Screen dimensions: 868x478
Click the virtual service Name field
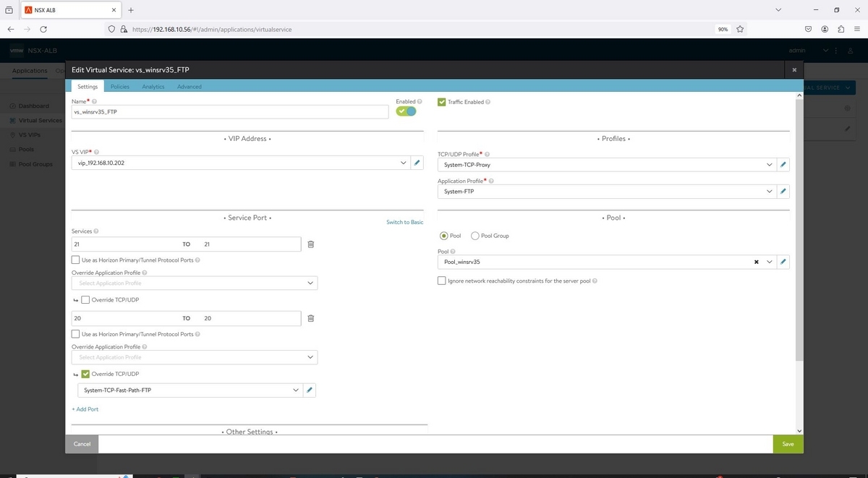pos(231,112)
